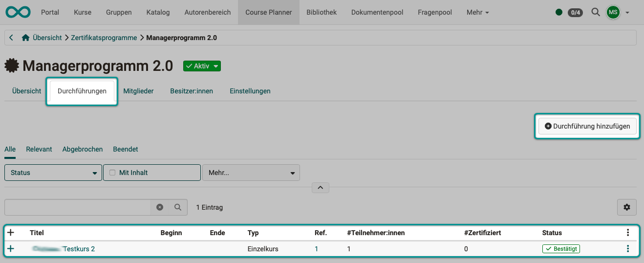Open the Besitzer:innen tab
The image size is (644, 263).
tap(192, 91)
